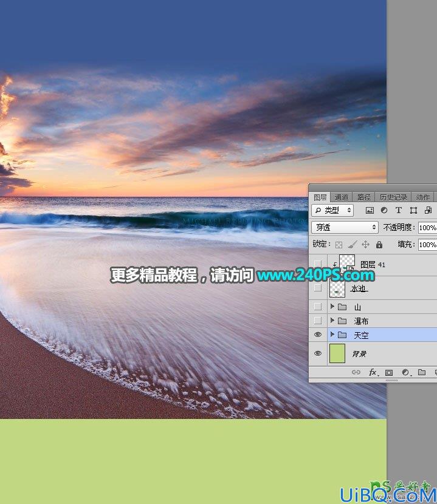Add a layer mask
The image size is (437, 504).
point(389,373)
